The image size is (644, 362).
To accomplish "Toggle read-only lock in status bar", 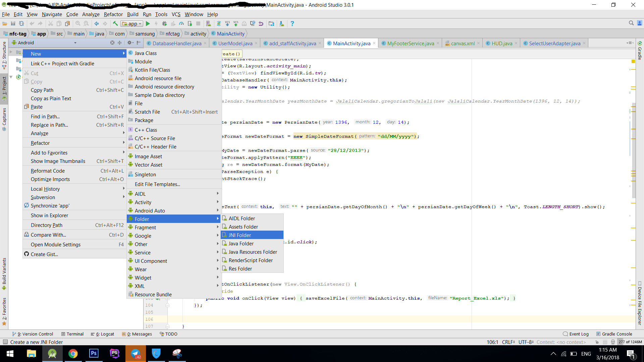I will pos(597,342).
